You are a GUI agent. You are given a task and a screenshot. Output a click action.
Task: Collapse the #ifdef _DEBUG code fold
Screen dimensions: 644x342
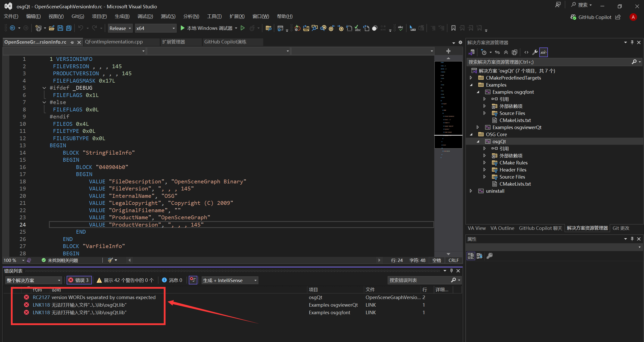(x=44, y=88)
